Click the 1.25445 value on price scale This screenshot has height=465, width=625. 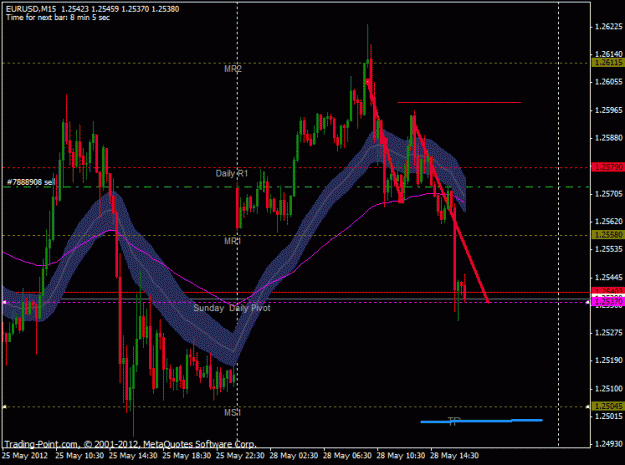click(608, 277)
